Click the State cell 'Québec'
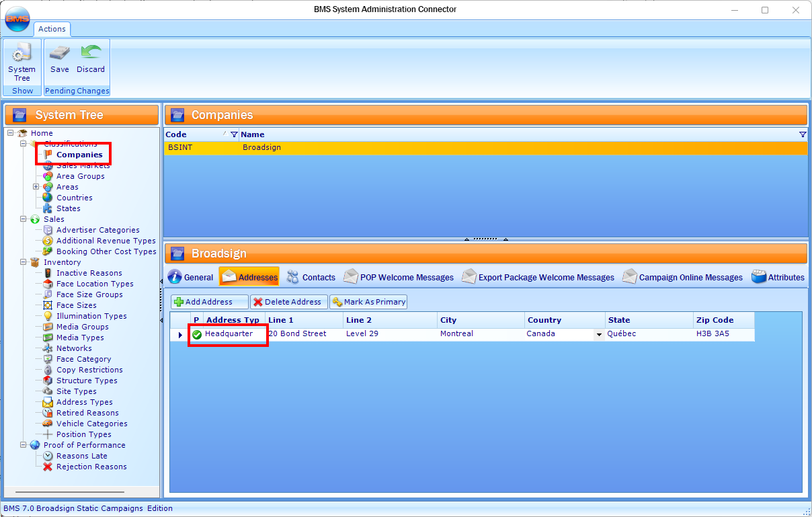 pos(649,334)
